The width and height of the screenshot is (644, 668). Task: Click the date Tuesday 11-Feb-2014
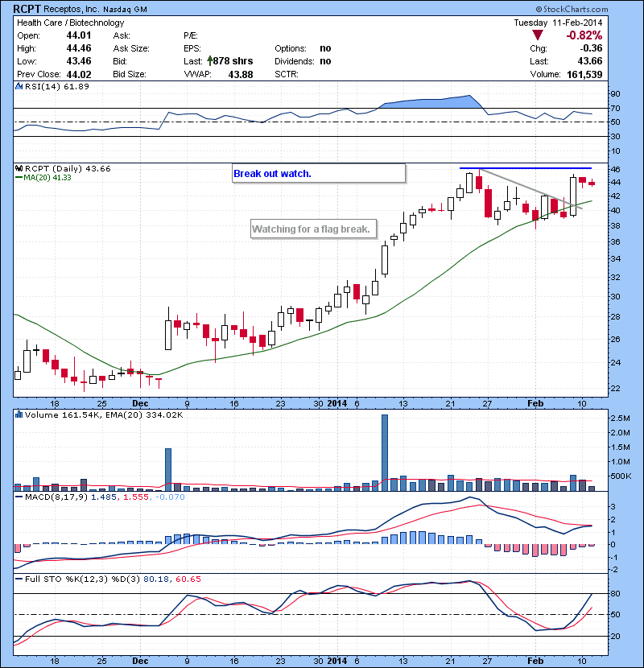(x=558, y=23)
